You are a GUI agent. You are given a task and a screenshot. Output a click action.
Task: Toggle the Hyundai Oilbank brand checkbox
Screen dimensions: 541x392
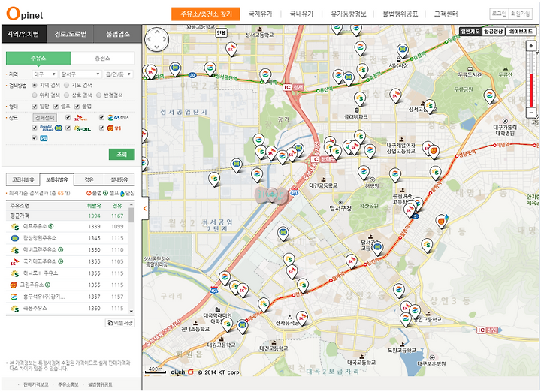(x=35, y=128)
